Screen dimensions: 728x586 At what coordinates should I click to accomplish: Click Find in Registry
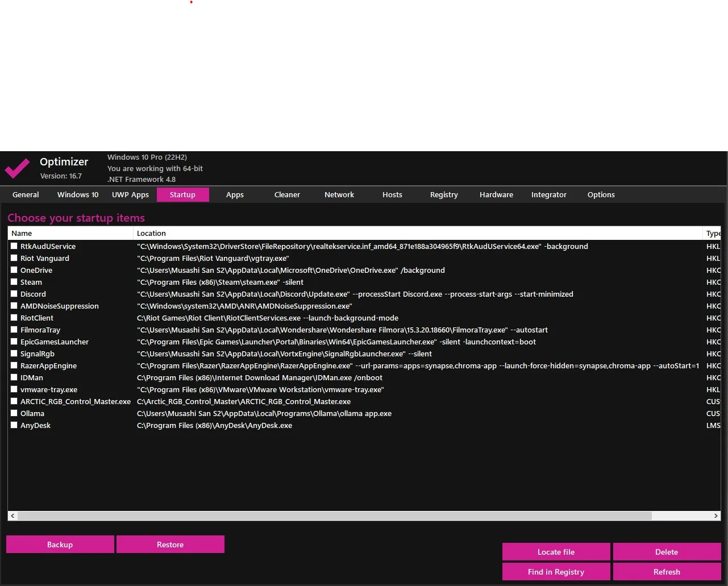556,572
